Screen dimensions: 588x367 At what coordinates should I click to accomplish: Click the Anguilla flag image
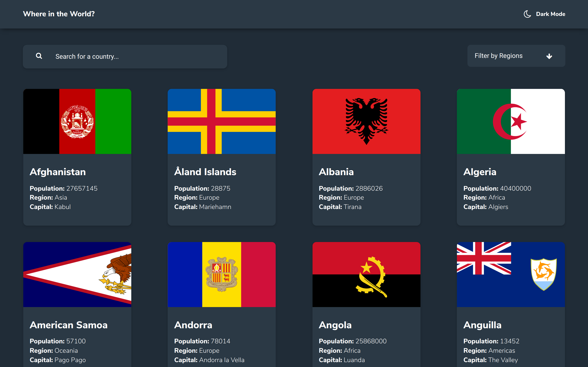pyautogui.click(x=510, y=274)
